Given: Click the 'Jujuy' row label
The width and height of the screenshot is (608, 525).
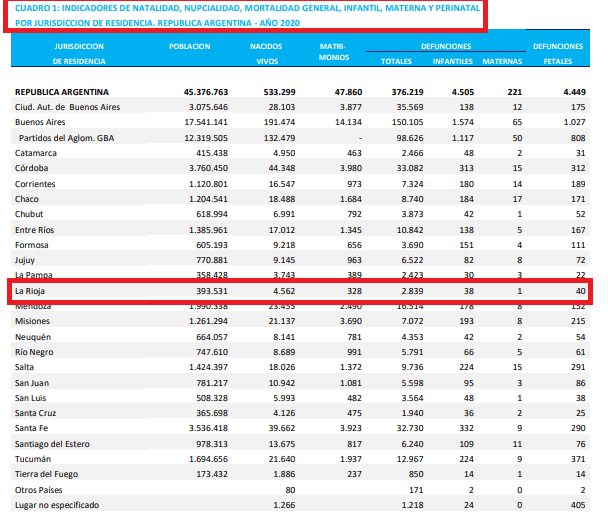Looking at the screenshot, I should click(x=25, y=260).
